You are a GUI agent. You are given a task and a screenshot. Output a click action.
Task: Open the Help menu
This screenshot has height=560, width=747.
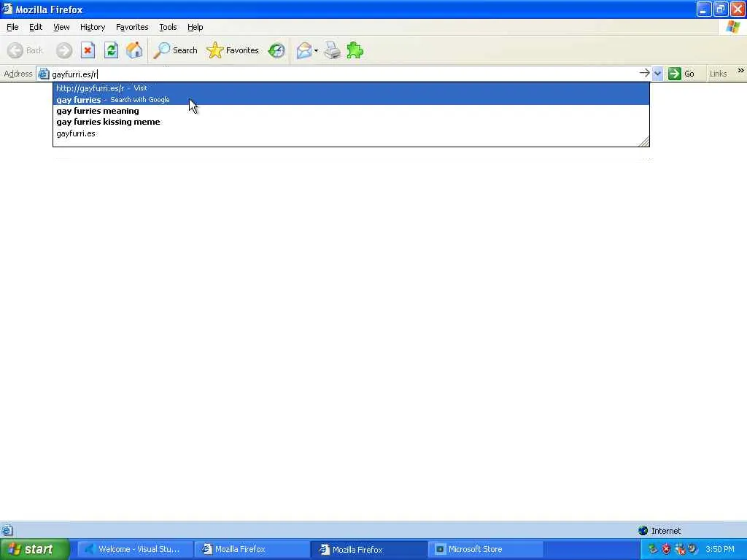pos(195,27)
